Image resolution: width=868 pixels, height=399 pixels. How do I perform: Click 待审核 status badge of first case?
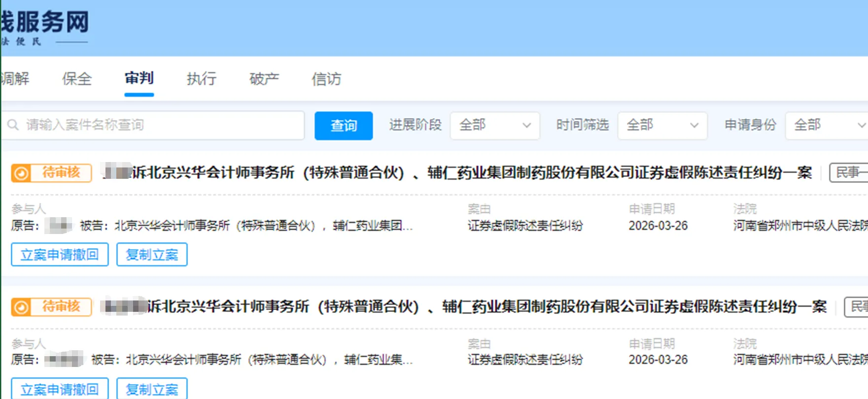51,173
